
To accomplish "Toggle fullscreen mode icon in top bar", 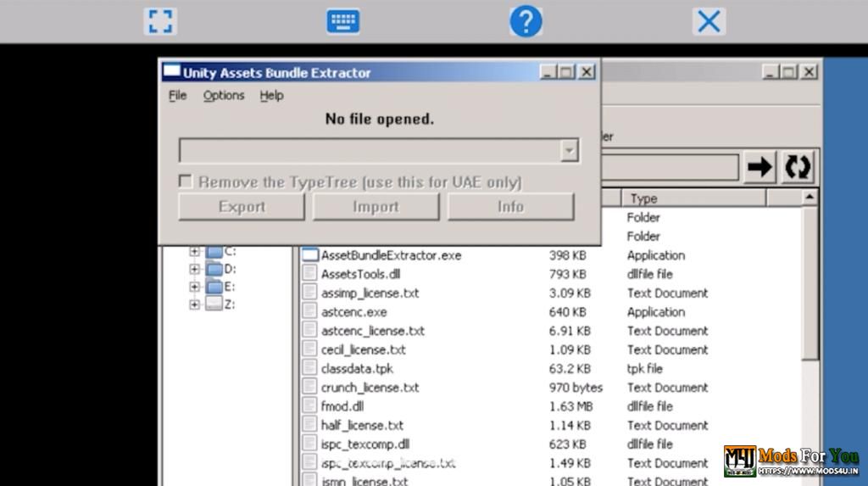I will point(160,21).
